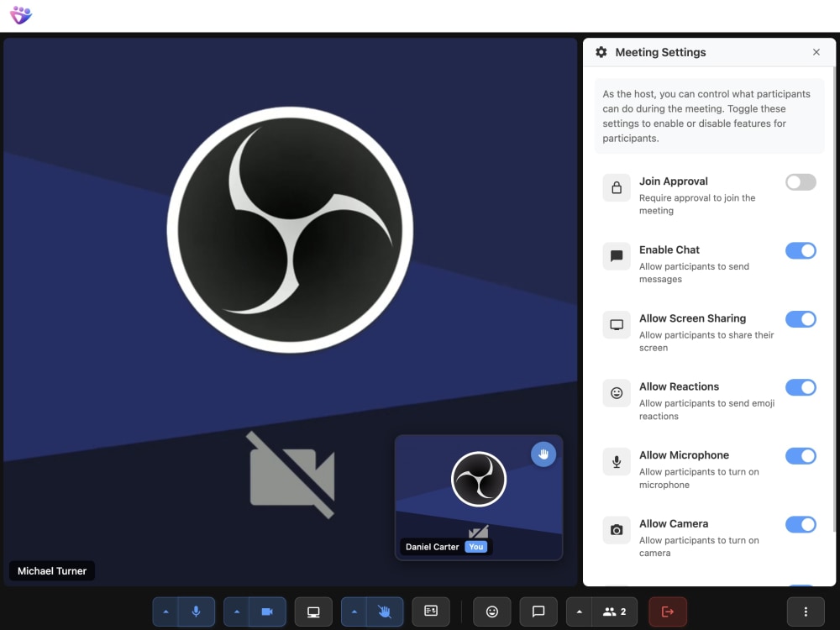This screenshot has width=840, height=630.
Task: Disable Allow Microphone toggle
Action: (x=801, y=456)
